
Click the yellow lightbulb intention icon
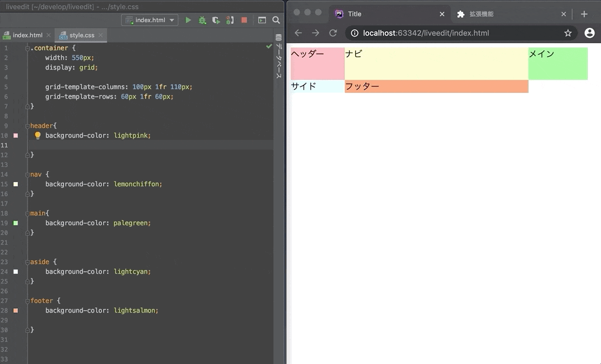click(38, 135)
